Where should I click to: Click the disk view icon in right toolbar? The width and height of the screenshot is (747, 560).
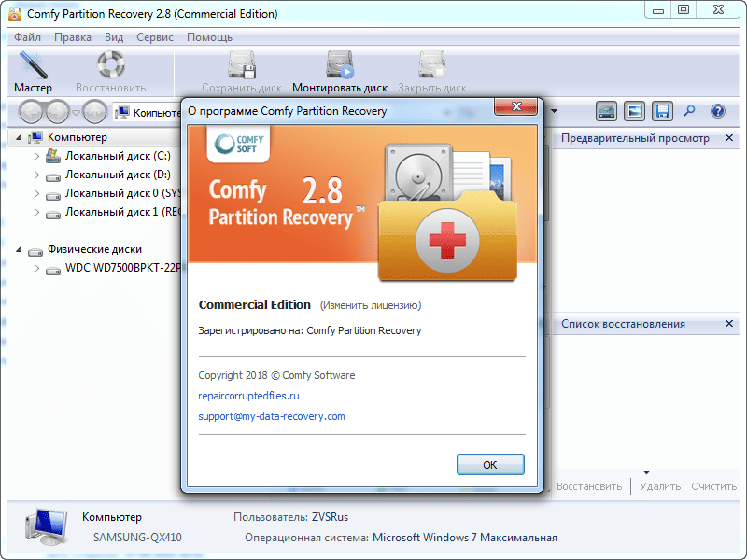click(606, 111)
